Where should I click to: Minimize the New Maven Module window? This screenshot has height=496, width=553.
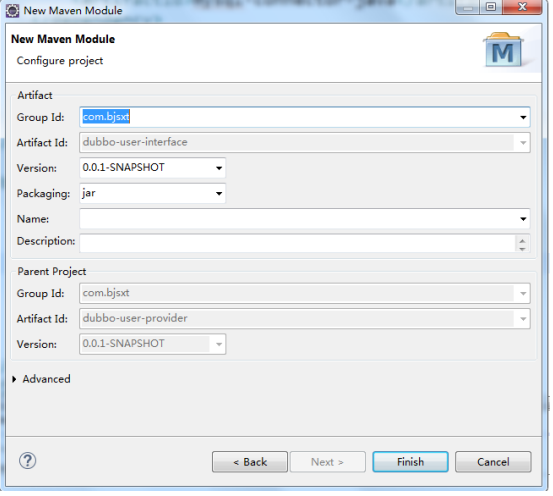[x=468, y=7]
